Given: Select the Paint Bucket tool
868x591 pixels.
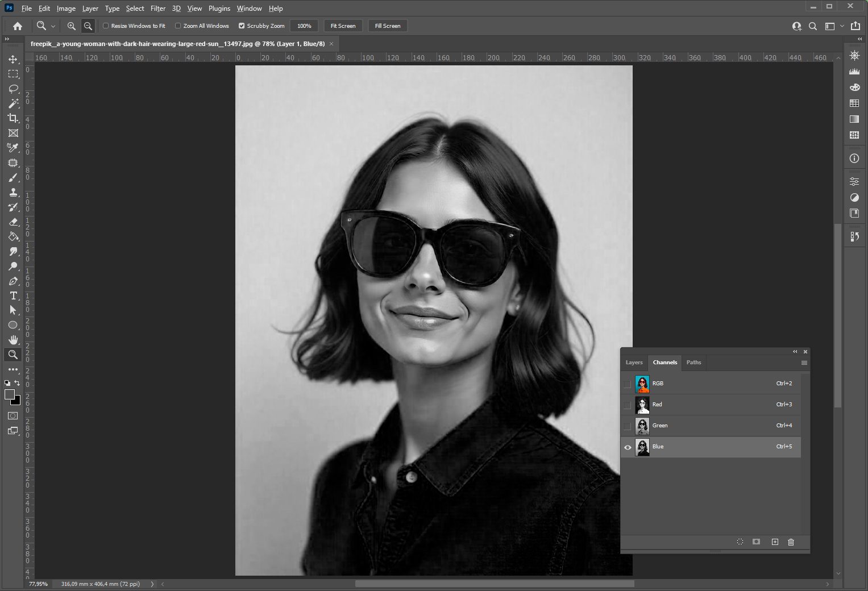Looking at the screenshot, I should [13, 237].
